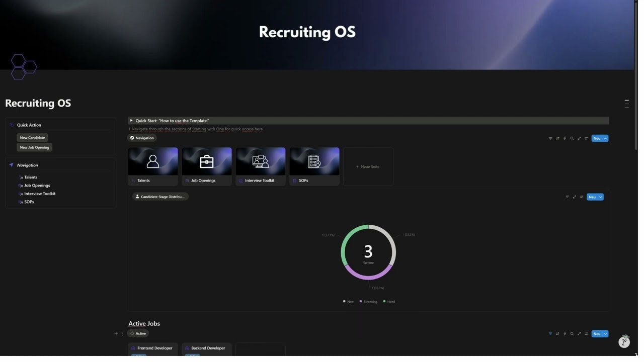Click the filter icon on the chart view toolbar
644x362 pixels.
click(x=567, y=197)
